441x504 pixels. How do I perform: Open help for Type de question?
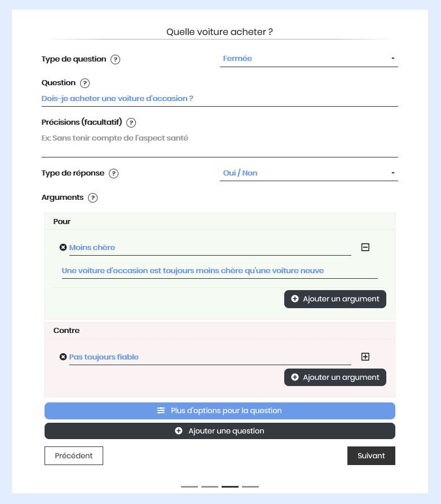(115, 59)
